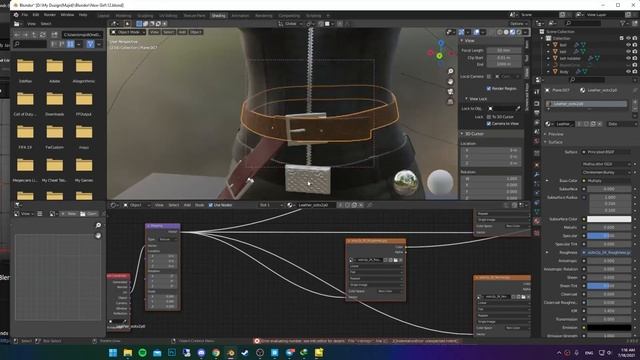Hide the Collection via its eye icon
640x360 pixels.
tap(629, 38)
